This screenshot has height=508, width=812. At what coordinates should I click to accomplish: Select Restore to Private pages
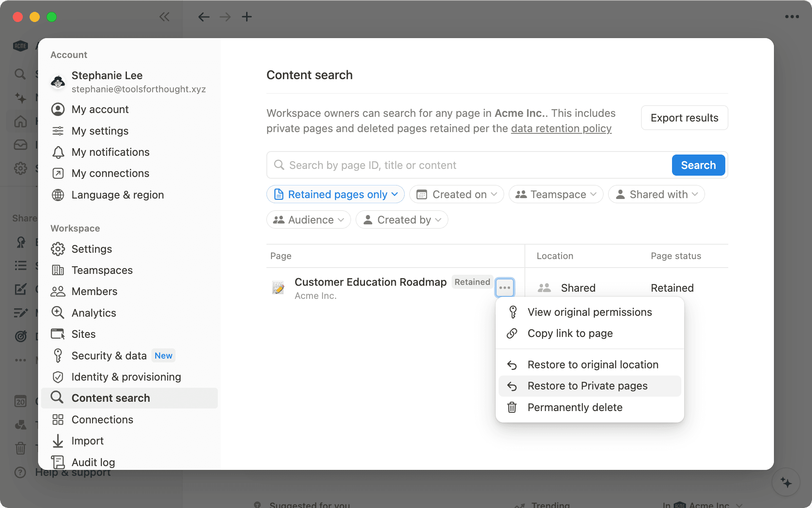587,386
